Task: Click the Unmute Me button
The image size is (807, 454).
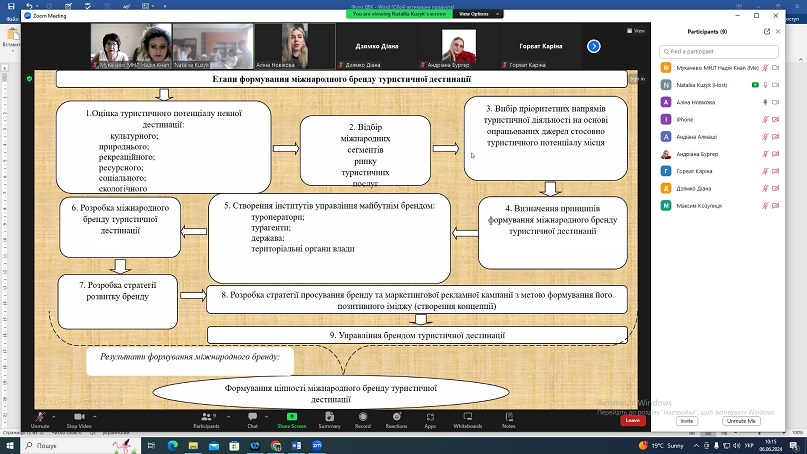Action: (x=741, y=421)
